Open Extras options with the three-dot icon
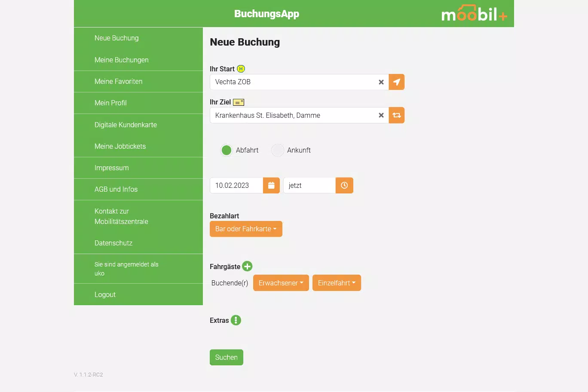 (x=236, y=320)
